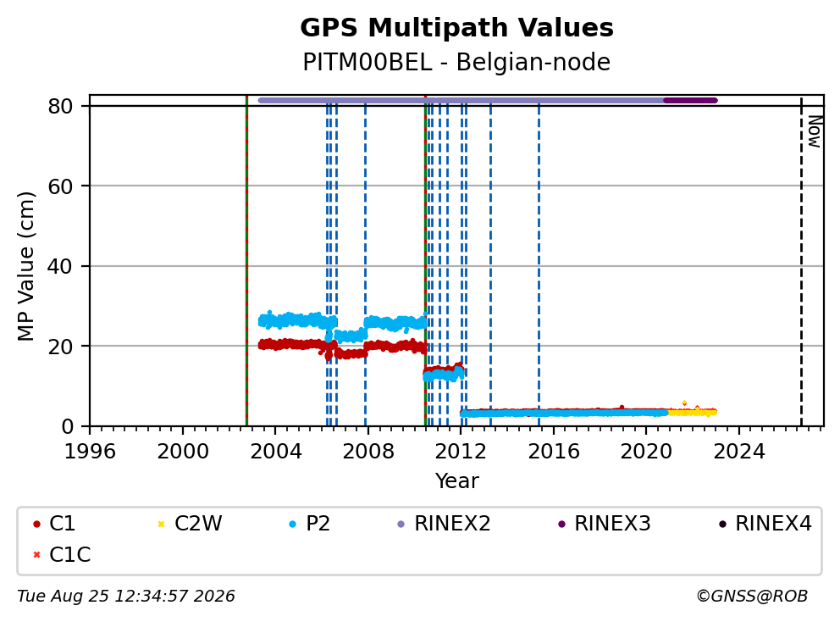Click the 80 y-axis tick label
Screen dimensions: 840x622
pyautogui.click(x=60, y=106)
